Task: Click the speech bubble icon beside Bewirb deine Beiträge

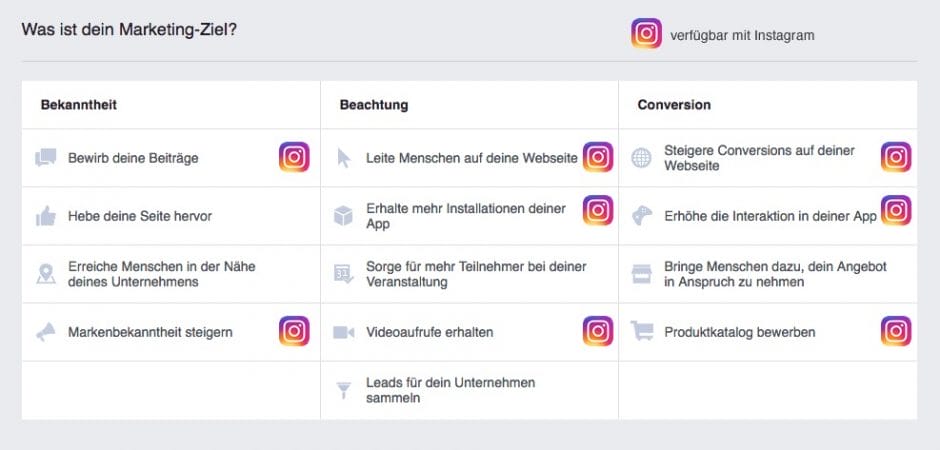Action: pyautogui.click(x=45, y=158)
